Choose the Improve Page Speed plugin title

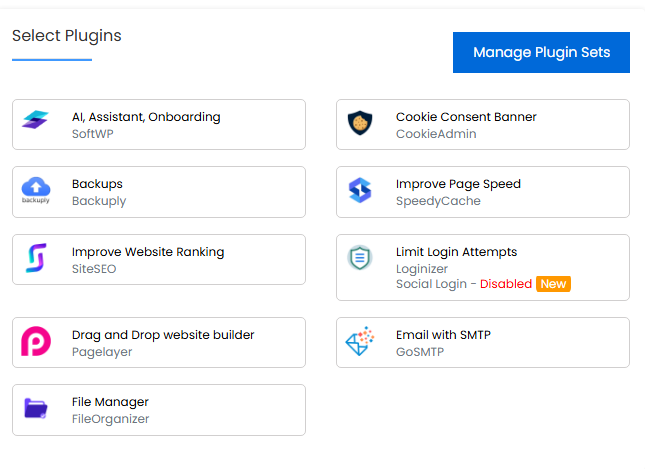point(458,184)
